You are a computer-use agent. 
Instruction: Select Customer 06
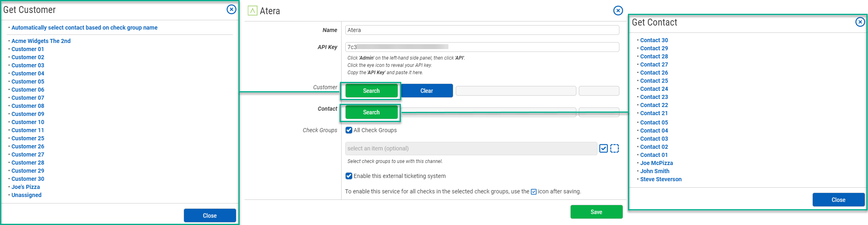point(28,90)
